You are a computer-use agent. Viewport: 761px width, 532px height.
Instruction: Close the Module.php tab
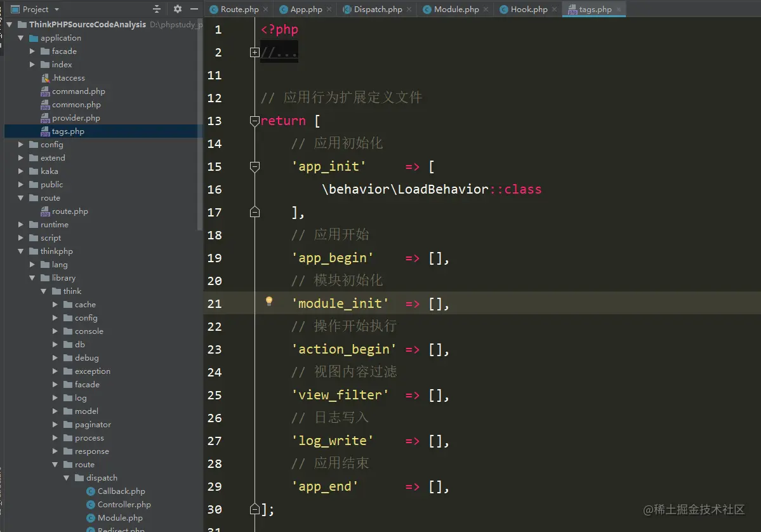(486, 10)
